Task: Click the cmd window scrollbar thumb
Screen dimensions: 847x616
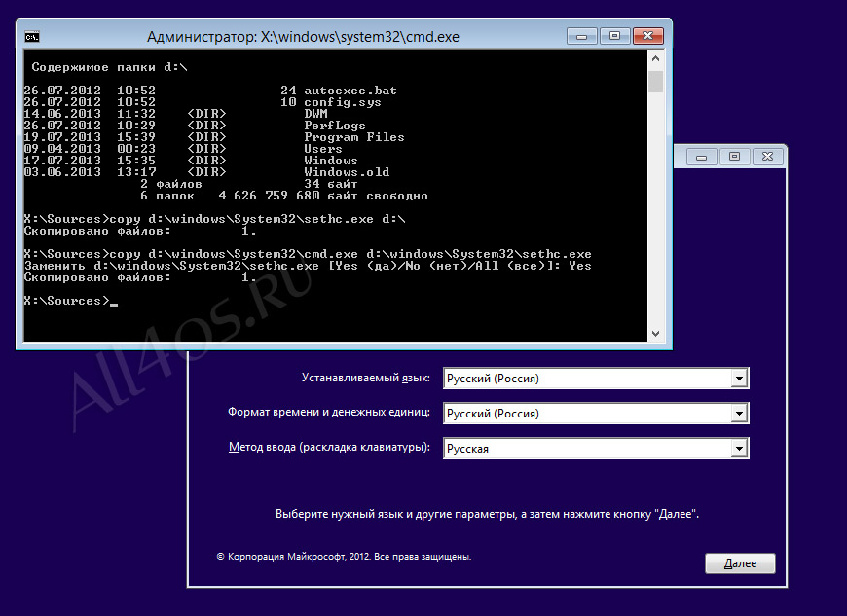Action: (656, 82)
